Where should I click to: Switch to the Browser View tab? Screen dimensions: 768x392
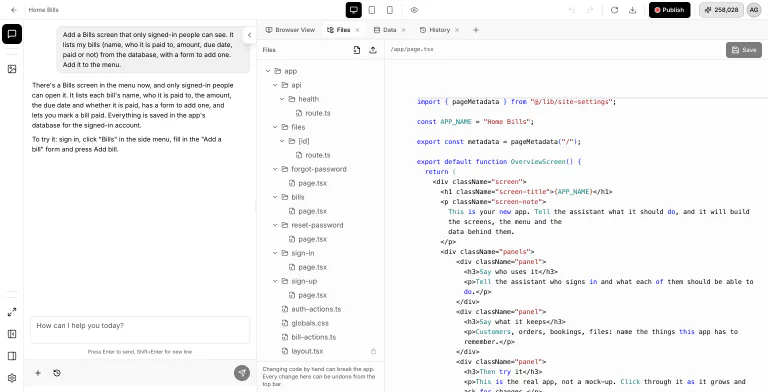290,30
